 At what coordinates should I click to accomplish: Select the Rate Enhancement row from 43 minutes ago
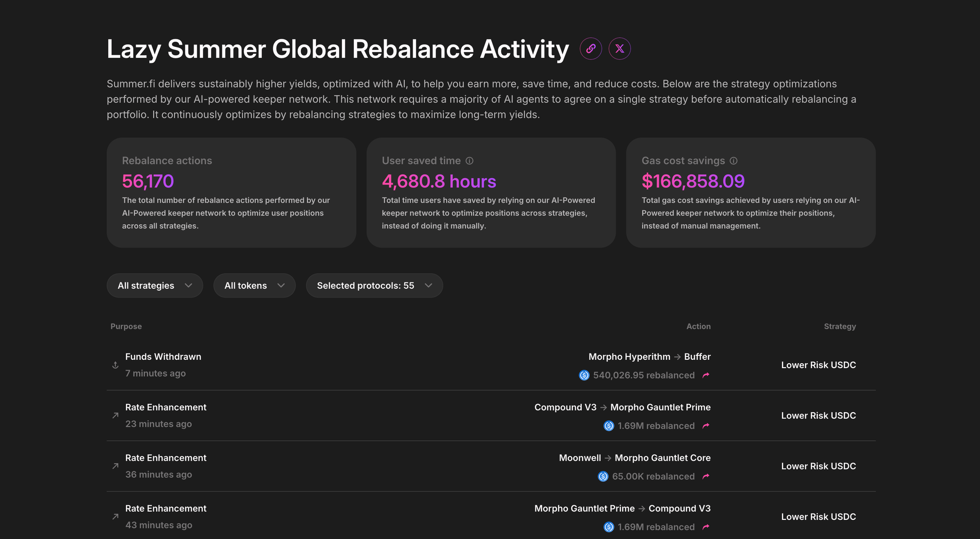[x=166, y=509]
